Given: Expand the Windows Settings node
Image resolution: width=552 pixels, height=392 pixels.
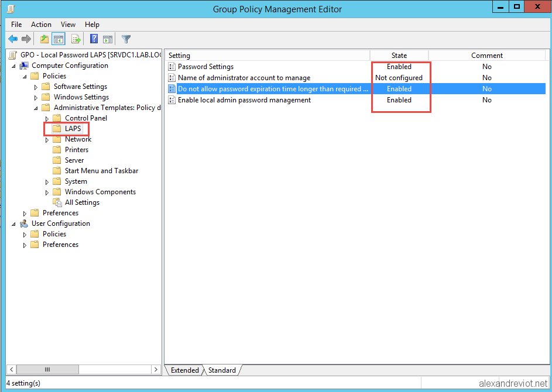Looking at the screenshot, I should coord(36,98).
